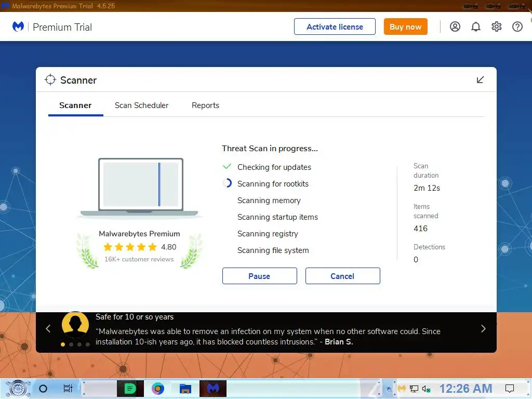Open network icon in system tray
Image resolution: width=532 pixels, height=399 pixels.
pyautogui.click(x=414, y=389)
